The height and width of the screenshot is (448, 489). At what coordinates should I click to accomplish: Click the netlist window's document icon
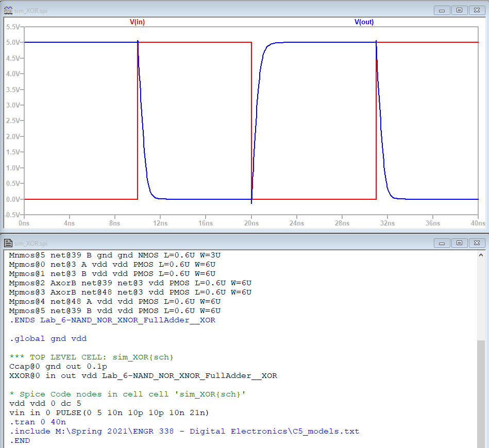[8, 243]
